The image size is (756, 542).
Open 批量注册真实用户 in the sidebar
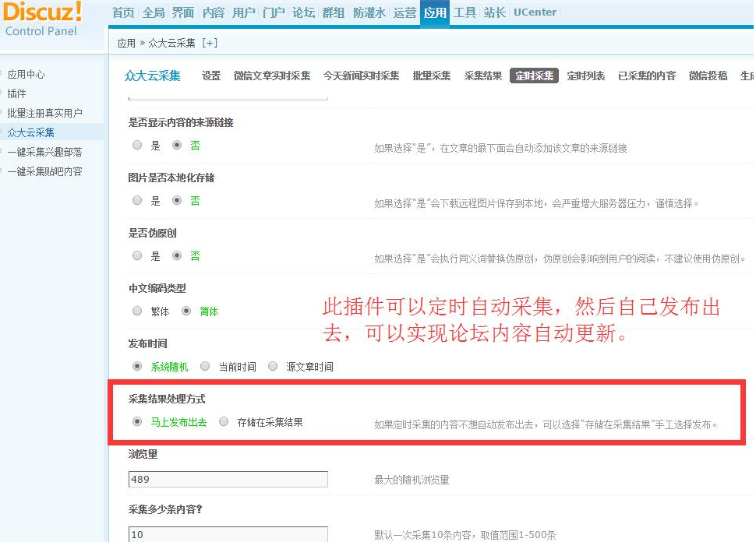click(x=45, y=113)
